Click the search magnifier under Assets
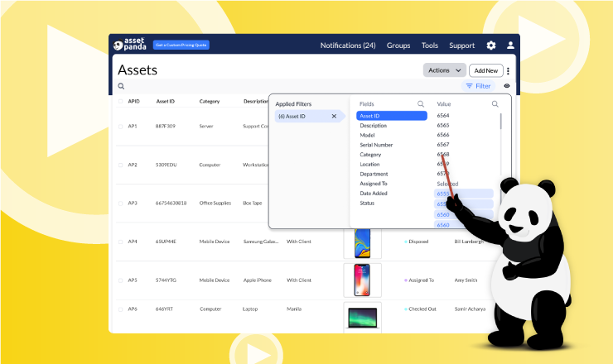The height and width of the screenshot is (364, 613). click(121, 86)
